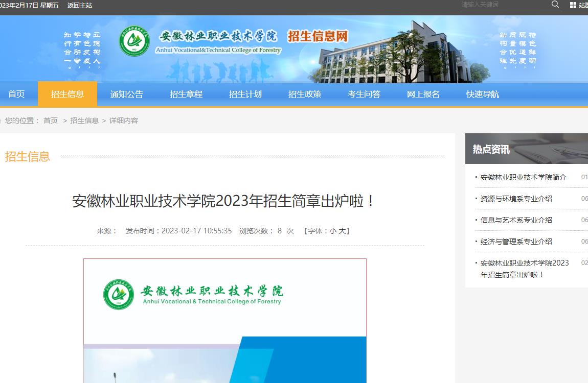
Task: Click breadcrumb link 首页
Action: (x=51, y=121)
